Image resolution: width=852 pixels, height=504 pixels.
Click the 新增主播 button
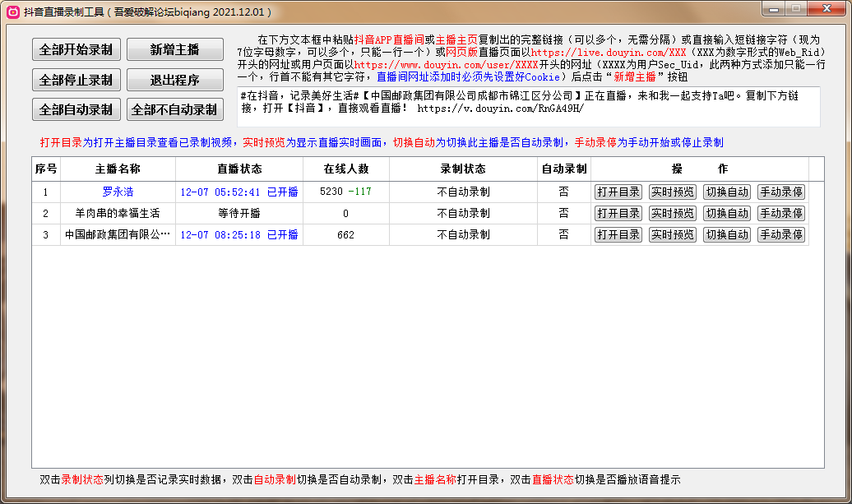click(x=175, y=49)
